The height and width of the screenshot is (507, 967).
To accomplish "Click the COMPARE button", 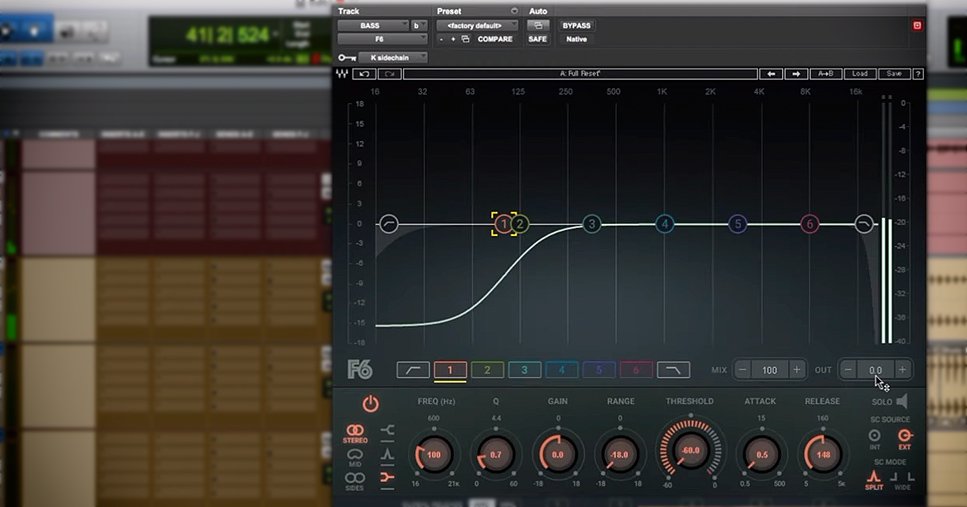I will [x=494, y=39].
